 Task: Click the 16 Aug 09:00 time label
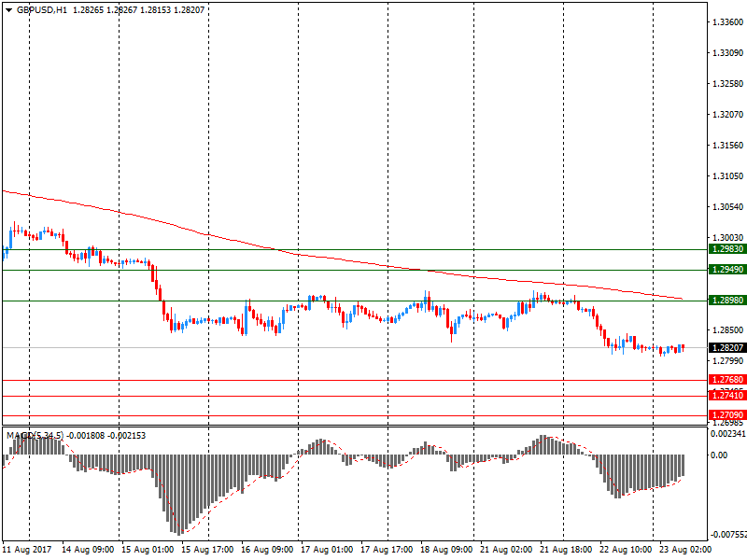[x=267, y=550]
